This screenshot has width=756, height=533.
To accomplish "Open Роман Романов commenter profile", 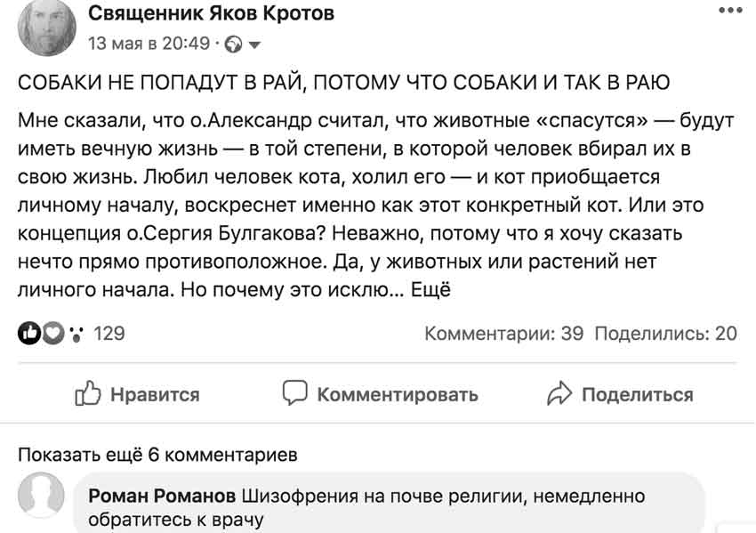I will (162, 496).
